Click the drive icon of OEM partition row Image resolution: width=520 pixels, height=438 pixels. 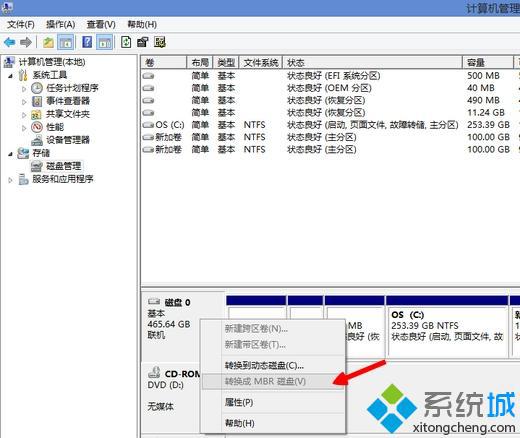tap(148, 88)
